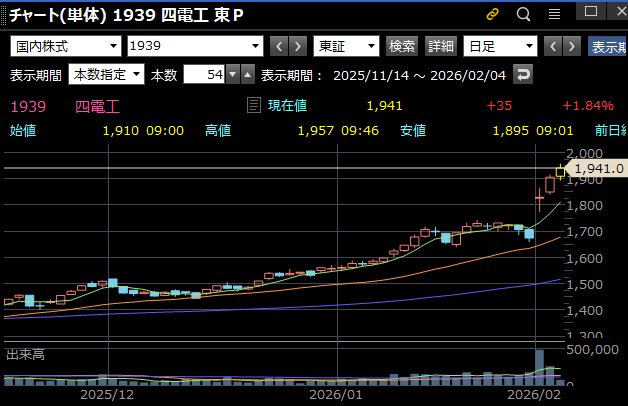Open the hamburger menu in title bar
The width and height of the screenshot is (628, 406).
click(554, 14)
